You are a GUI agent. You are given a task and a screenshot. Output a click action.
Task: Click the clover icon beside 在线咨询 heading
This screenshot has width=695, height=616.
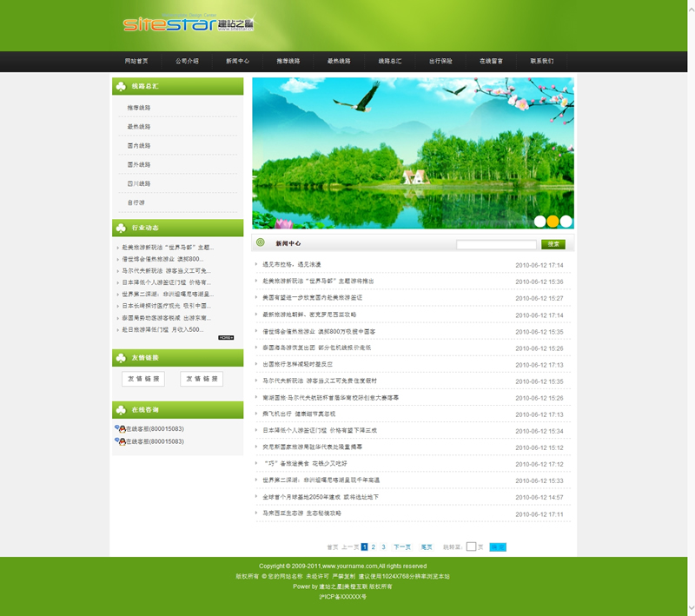[x=120, y=409]
